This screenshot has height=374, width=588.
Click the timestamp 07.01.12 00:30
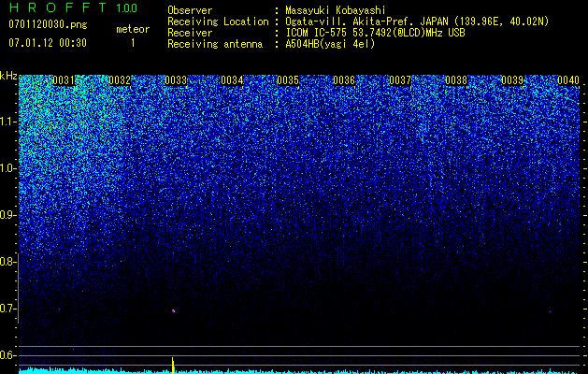(x=48, y=43)
